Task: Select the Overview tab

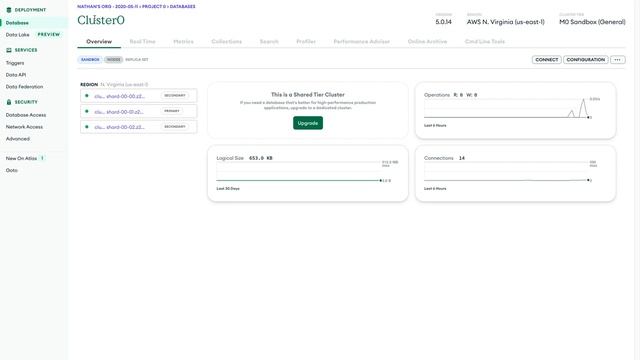Action: (x=99, y=42)
